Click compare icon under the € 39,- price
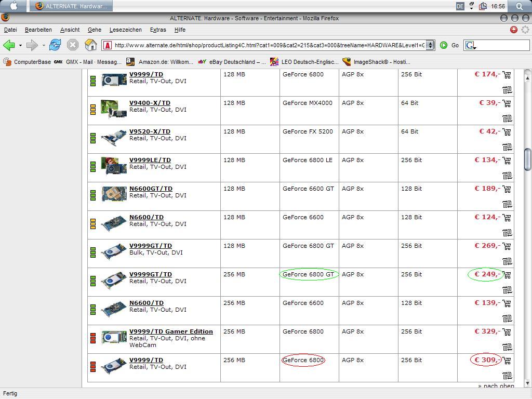This screenshot has width=532, height=399. [x=507, y=118]
